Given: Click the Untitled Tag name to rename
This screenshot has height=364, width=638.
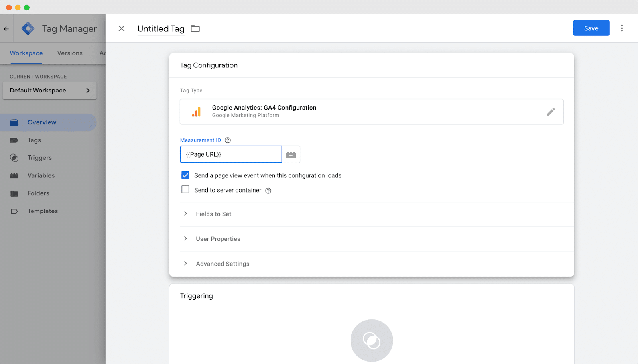Looking at the screenshot, I should [x=161, y=29].
